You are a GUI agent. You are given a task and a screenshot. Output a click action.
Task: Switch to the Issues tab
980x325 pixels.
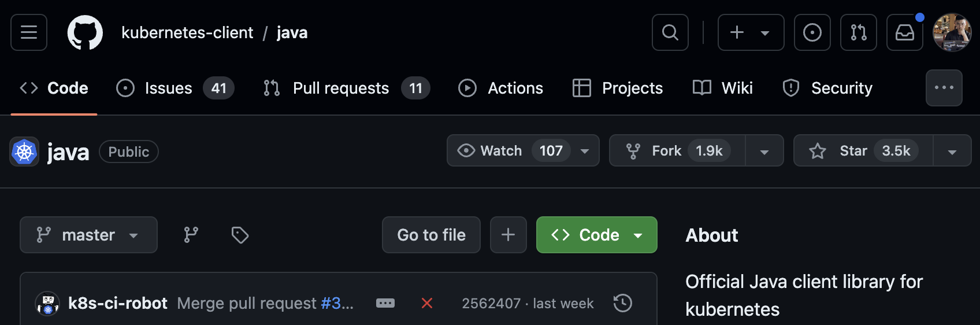(175, 88)
